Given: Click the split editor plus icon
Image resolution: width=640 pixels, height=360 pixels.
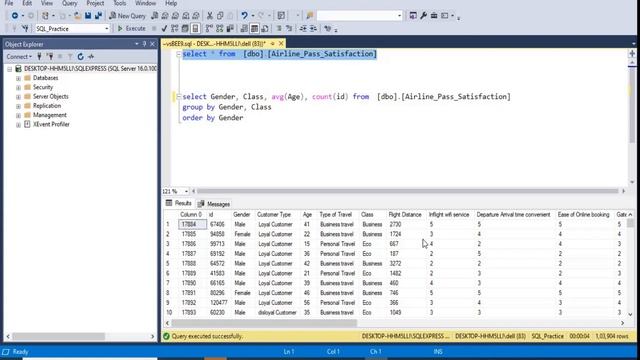Looking at the screenshot, I should pyautogui.click(x=632, y=53).
